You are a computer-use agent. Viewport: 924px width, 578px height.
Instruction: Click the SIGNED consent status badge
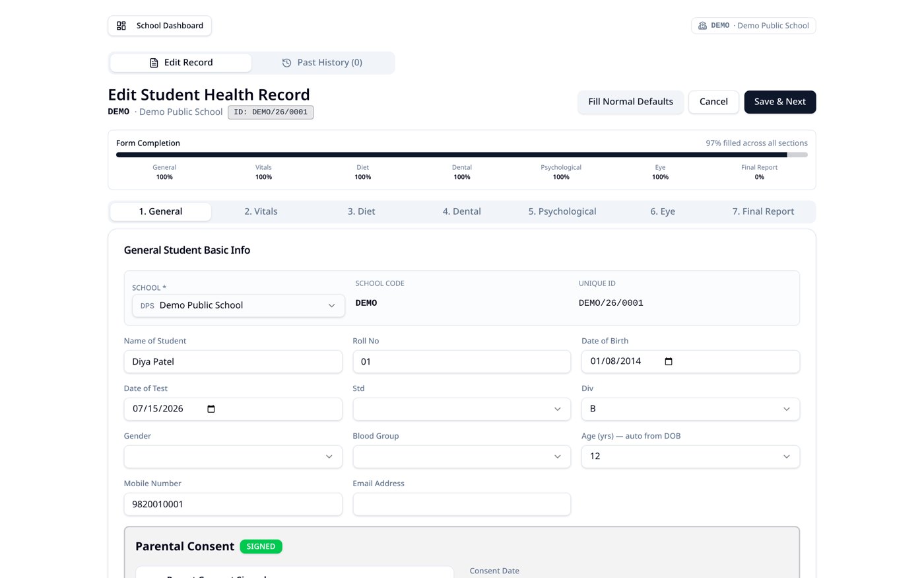click(x=261, y=546)
